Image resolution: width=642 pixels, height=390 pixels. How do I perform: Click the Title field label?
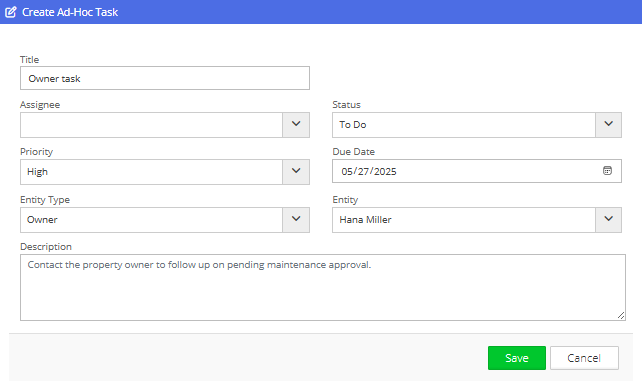29,60
